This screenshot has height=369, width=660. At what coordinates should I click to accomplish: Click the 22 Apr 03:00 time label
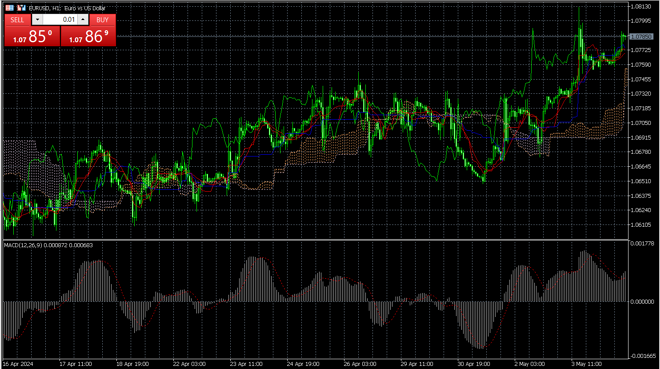189,364
